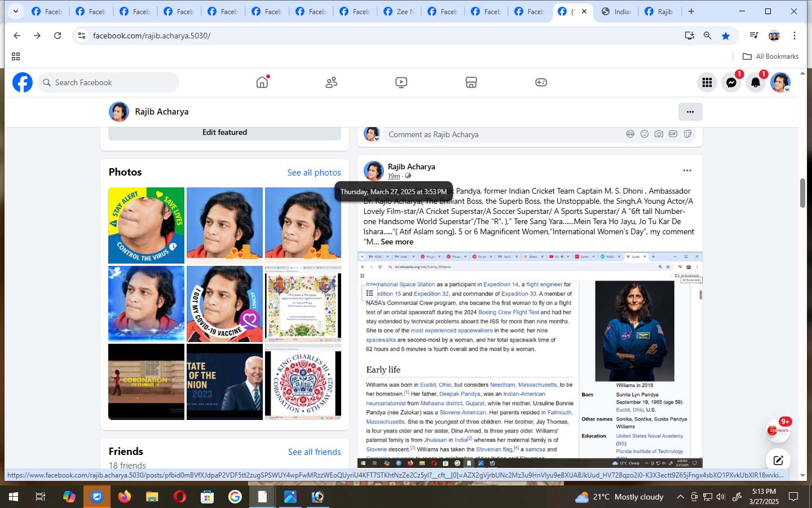Click Edit featured button
Screen dimensions: 812x508
pyautogui.click(x=224, y=132)
